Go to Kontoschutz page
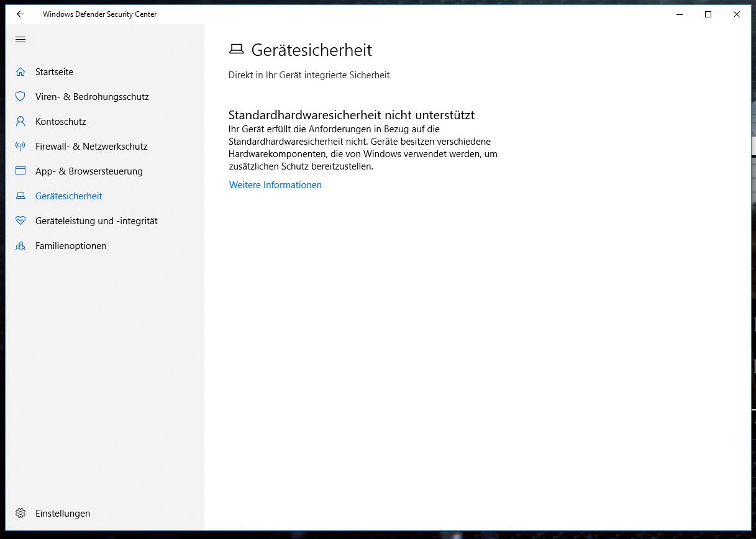Screen dimensions: 756x539 pyautogui.click(x=105, y=122)
